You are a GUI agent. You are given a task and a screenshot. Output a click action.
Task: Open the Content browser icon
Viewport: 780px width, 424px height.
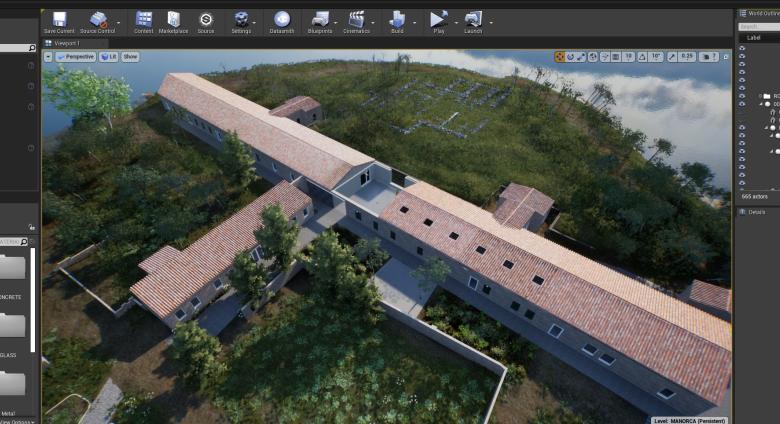[x=144, y=22]
